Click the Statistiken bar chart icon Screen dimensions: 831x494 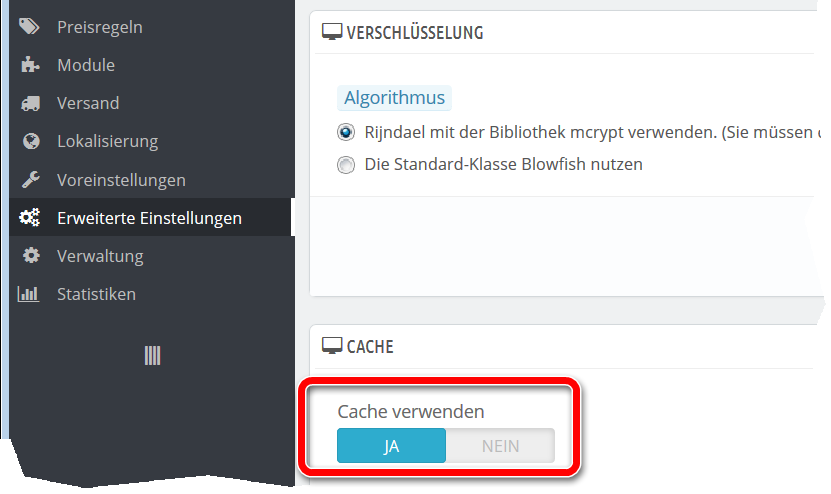[30, 294]
